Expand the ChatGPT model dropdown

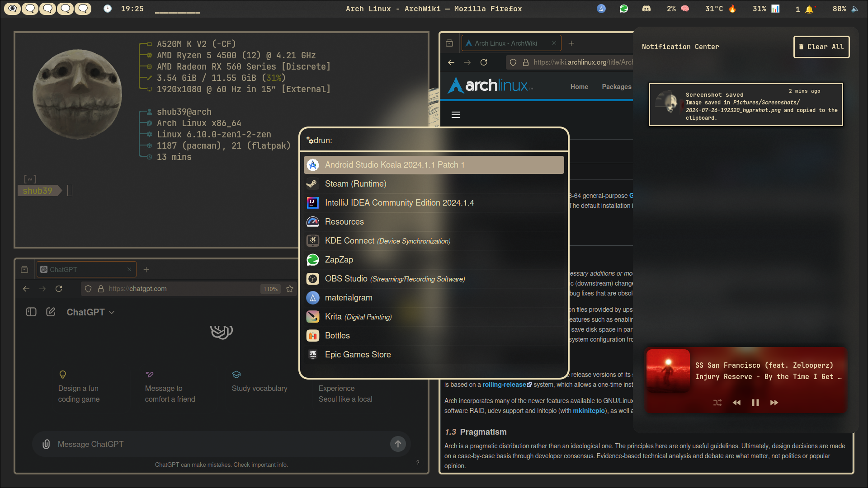tap(90, 312)
